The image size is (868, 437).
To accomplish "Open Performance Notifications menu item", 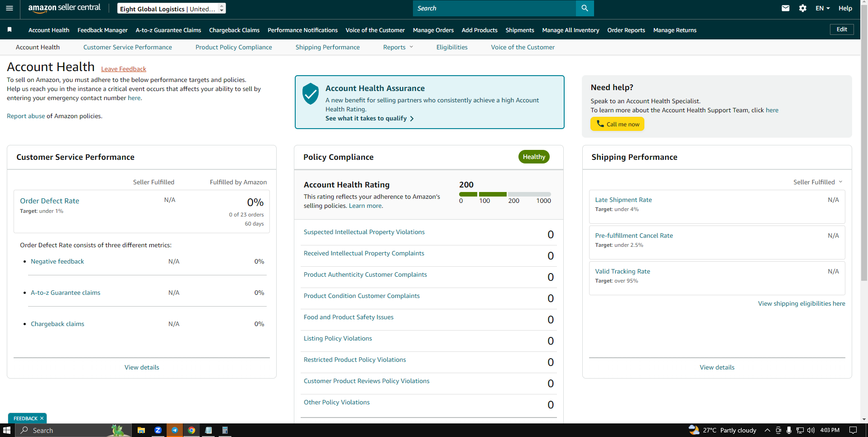I will coord(302,30).
